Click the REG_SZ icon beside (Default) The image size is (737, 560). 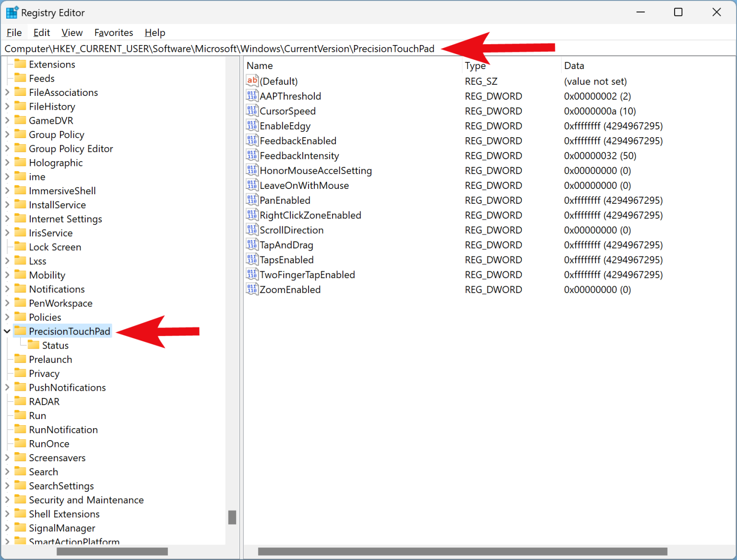252,81
